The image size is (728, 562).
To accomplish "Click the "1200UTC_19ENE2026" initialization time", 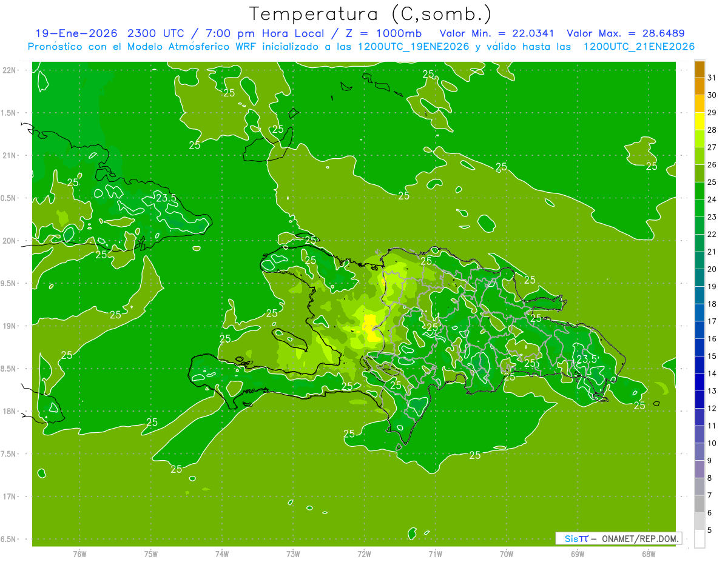I will point(413,47).
